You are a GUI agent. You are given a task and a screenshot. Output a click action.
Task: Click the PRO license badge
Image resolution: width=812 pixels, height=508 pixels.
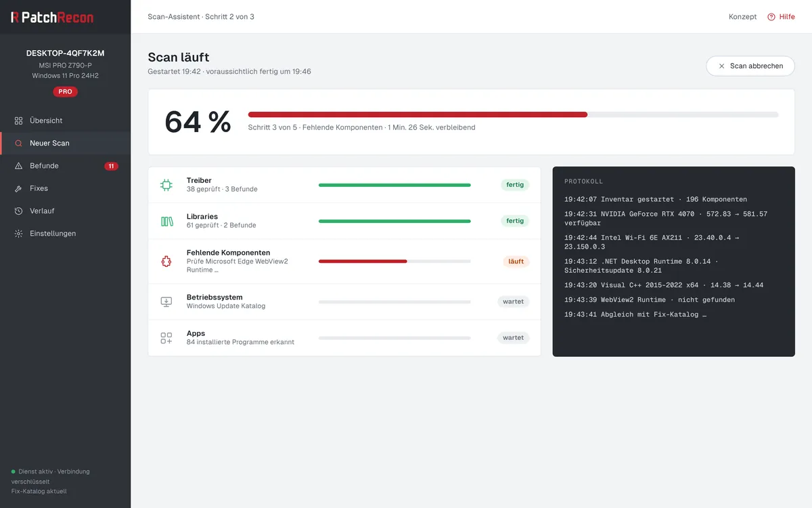pos(65,91)
